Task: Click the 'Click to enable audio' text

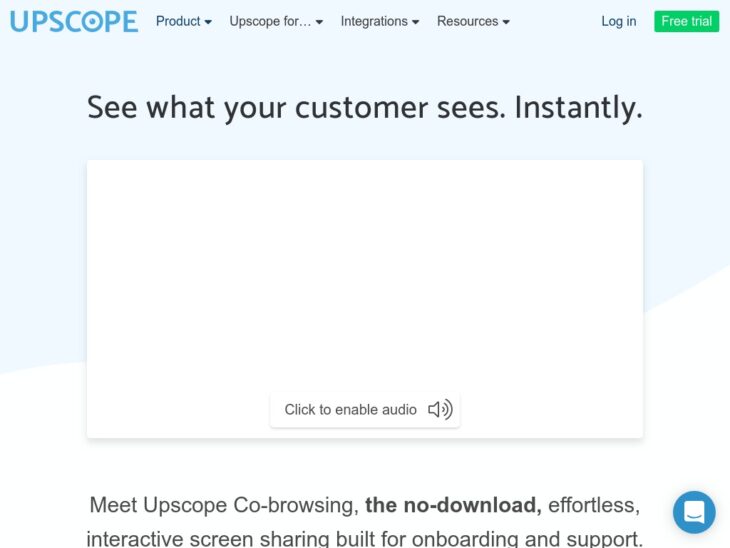Action: click(x=350, y=409)
